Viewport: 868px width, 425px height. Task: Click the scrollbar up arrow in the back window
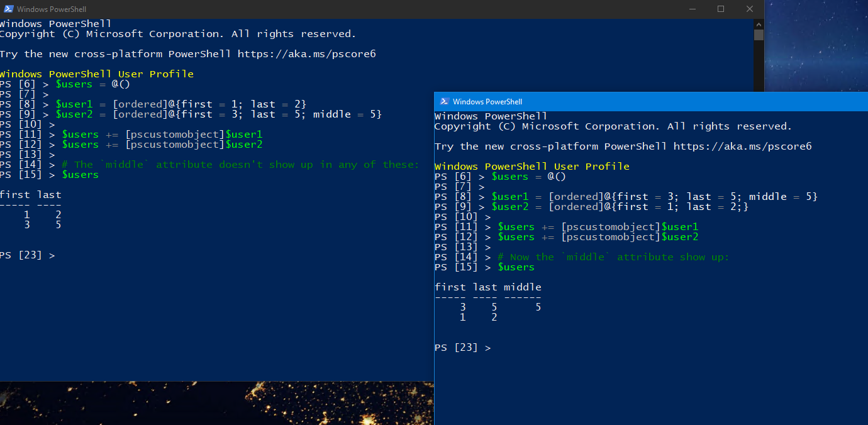(x=759, y=23)
